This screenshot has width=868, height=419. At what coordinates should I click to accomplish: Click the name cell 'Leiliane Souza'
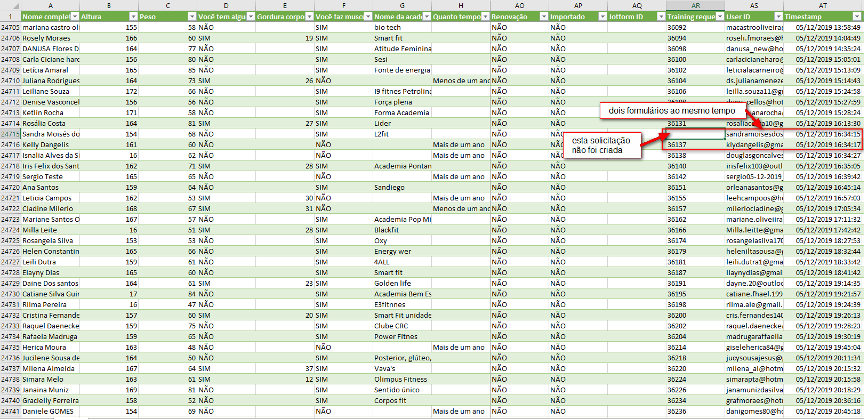point(51,91)
